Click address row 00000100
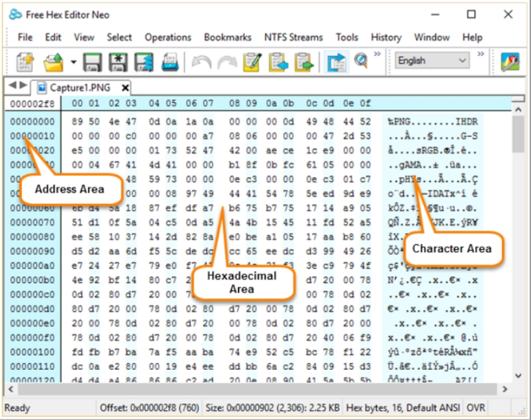The width and height of the screenshot is (531, 420). point(32,352)
